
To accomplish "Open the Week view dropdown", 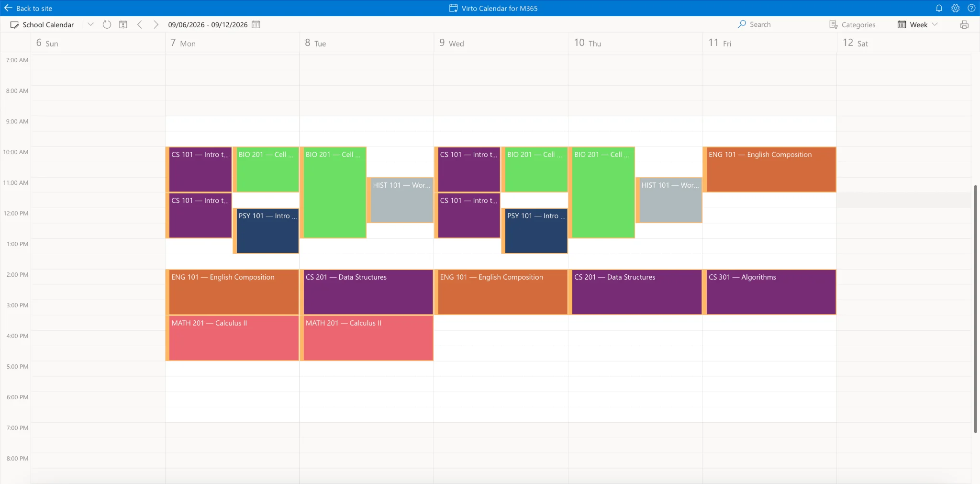I will coord(917,24).
